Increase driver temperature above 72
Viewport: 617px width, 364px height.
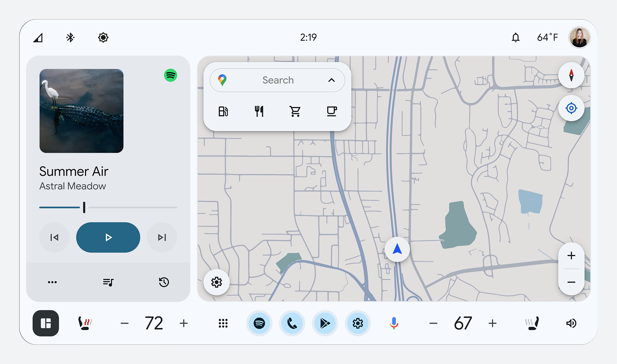point(184,323)
